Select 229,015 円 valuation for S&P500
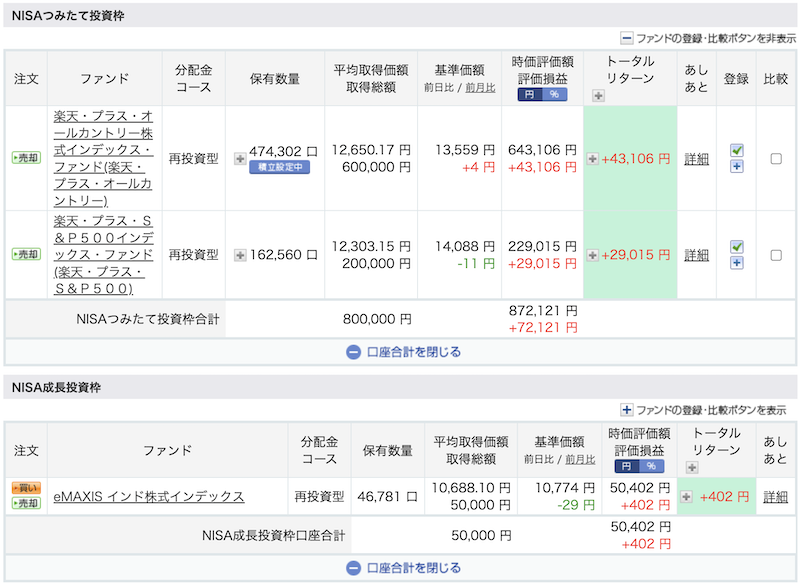800x584 pixels. click(x=542, y=246)
